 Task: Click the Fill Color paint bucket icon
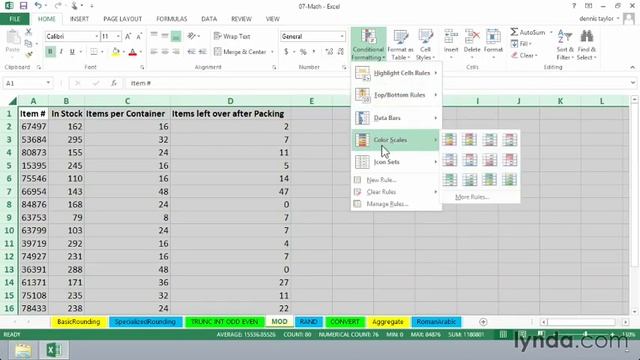click(116, 52)
